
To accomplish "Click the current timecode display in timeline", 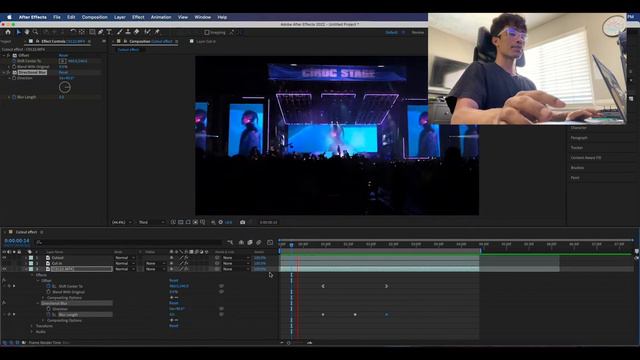I will [x=17, y=241].
